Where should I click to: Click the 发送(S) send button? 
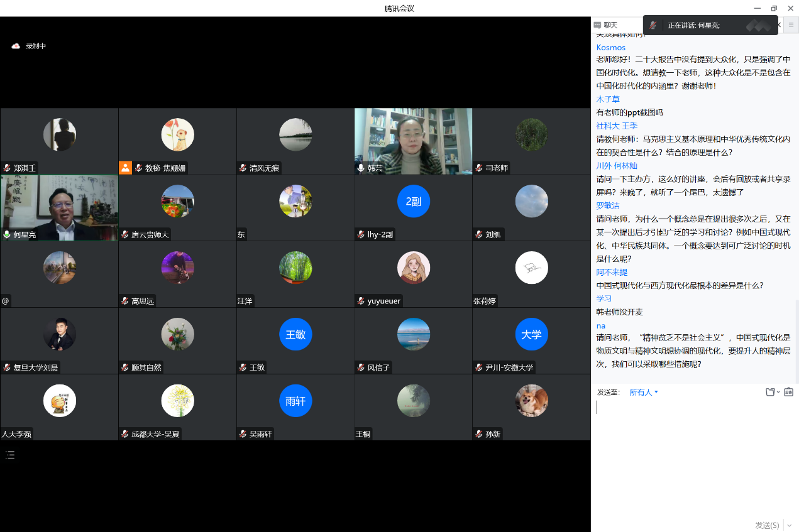click(x=766, y=525)
